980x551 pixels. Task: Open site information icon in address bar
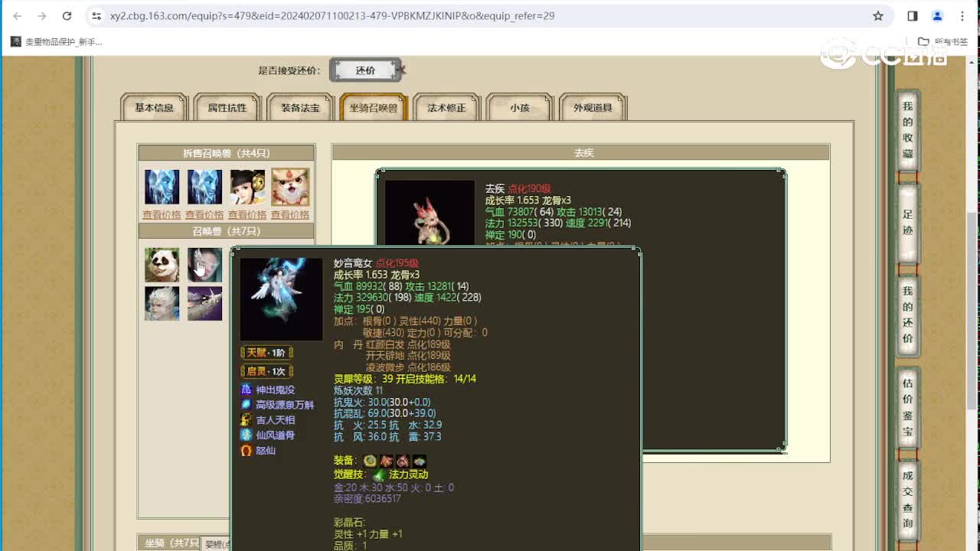coord(96,15)
